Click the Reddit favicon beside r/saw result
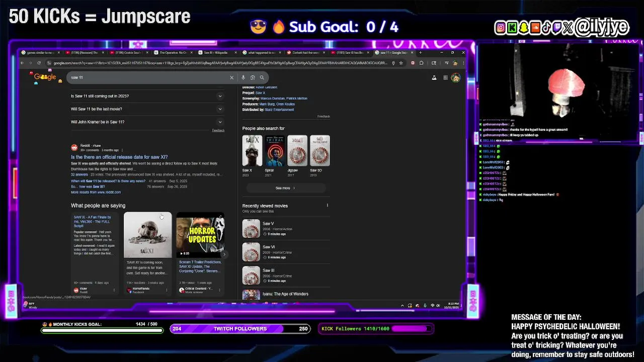 click(74, 147)
